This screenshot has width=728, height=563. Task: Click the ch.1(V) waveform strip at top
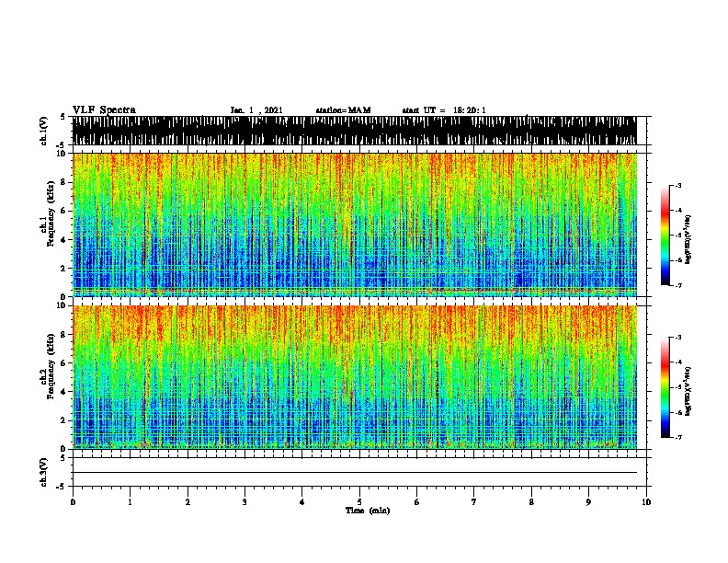(x=355, y=131)
